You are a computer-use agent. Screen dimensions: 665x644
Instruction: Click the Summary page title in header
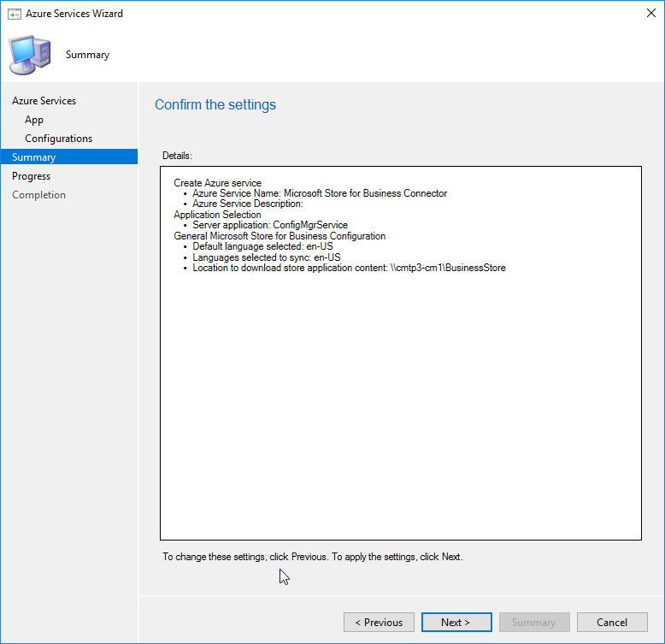pyautogui.click(x=88, y=55)
